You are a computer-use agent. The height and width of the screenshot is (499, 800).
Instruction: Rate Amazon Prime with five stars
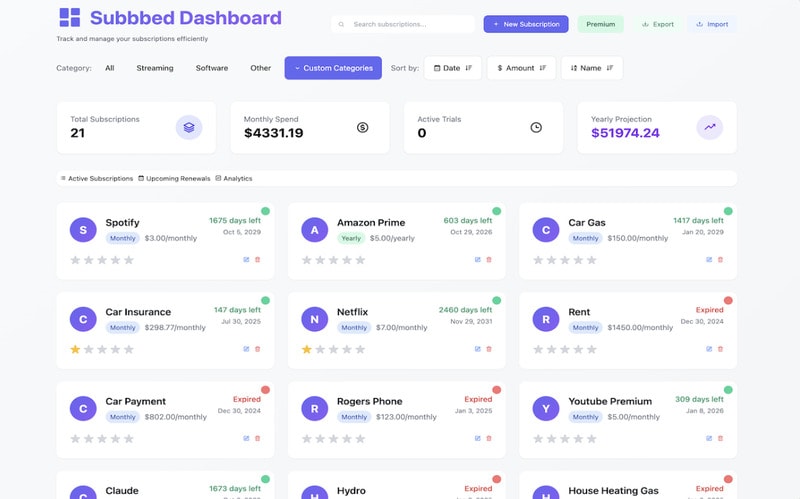(360, 260)
